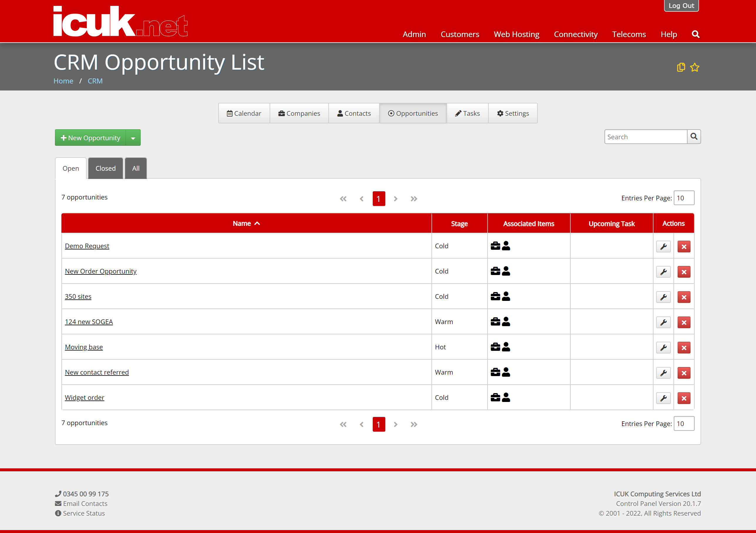The image size is (756, 533).
Task: Open the Tasks tab
Action: (x=468, y=113)
